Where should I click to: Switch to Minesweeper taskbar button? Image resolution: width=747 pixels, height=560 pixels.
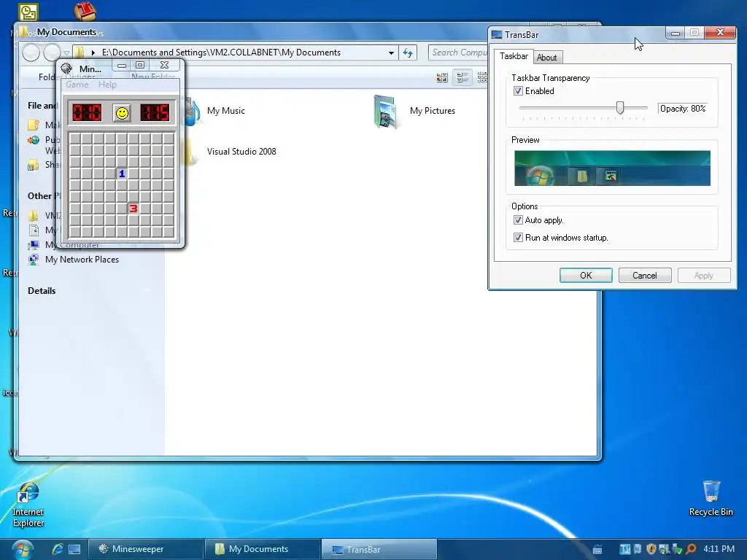[146, 549]
